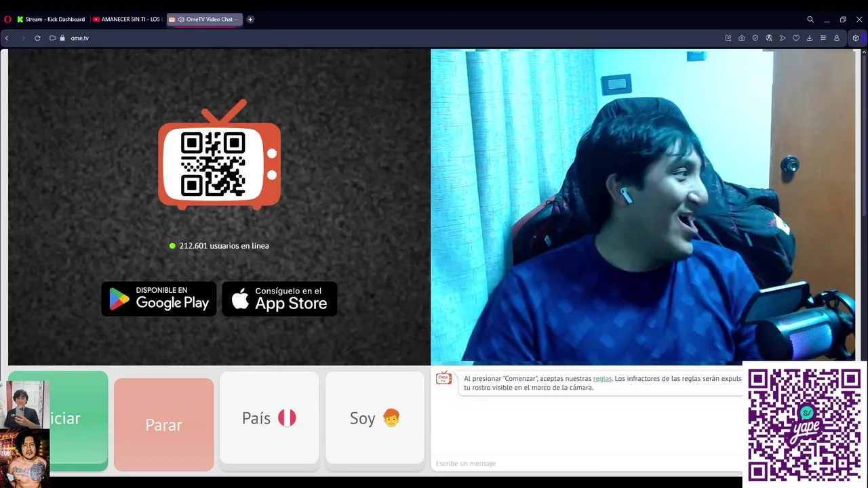
Task: Open the edit note icon in toolbar
Action: 728,38
